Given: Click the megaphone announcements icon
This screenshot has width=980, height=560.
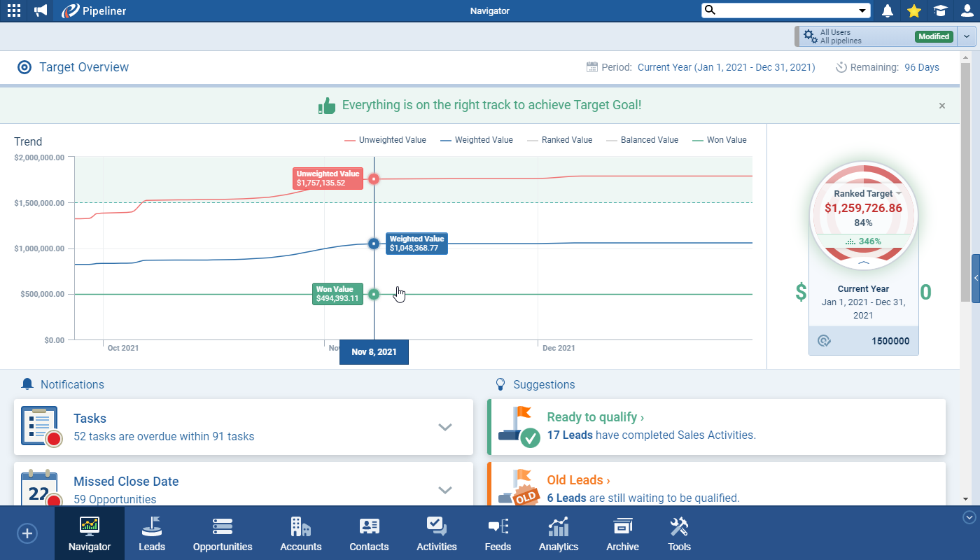Looking at the screenshot, I should pos(41,10).
